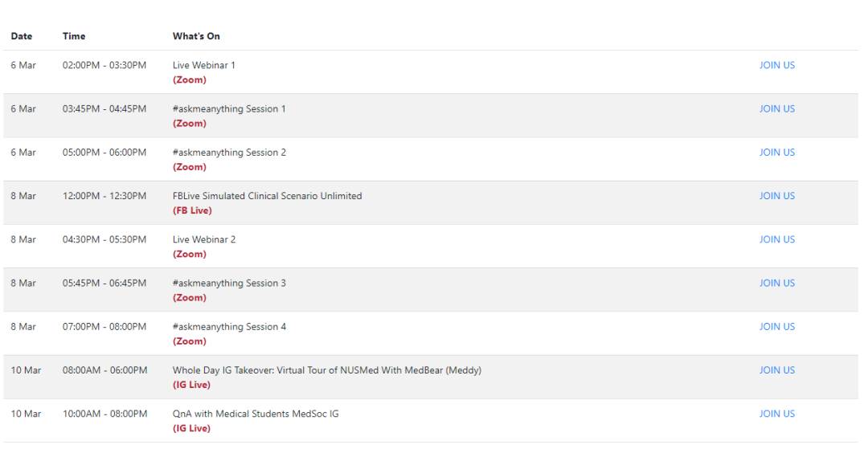The height and width of the screenshot is (453, 868).
Task: Click the What's On column header
Action: (196, 36)
